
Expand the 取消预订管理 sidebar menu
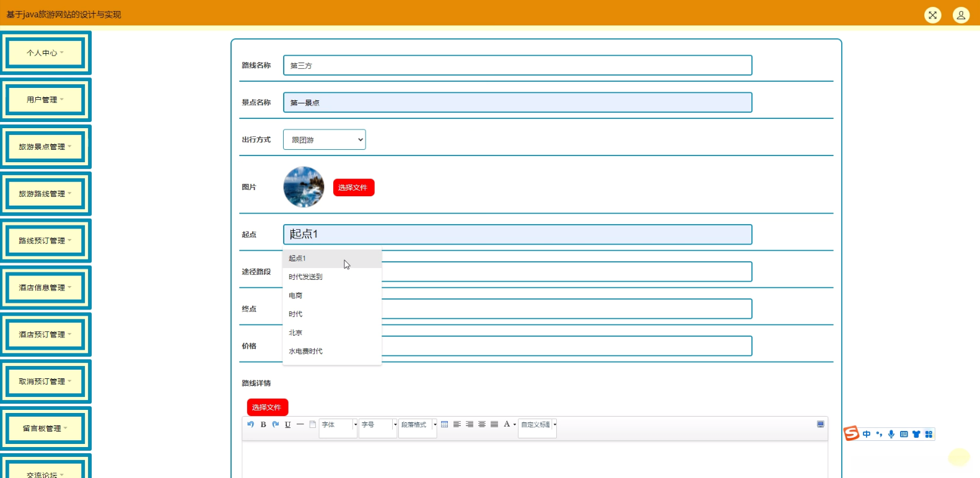pyautogui.click(x=46, y=381)
